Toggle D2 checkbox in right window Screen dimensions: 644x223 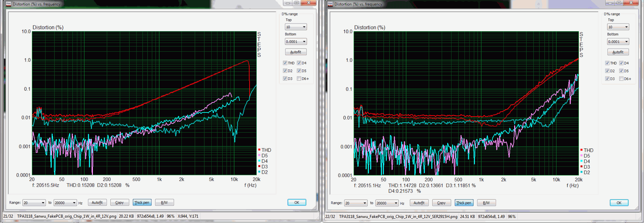pos(607,71)
